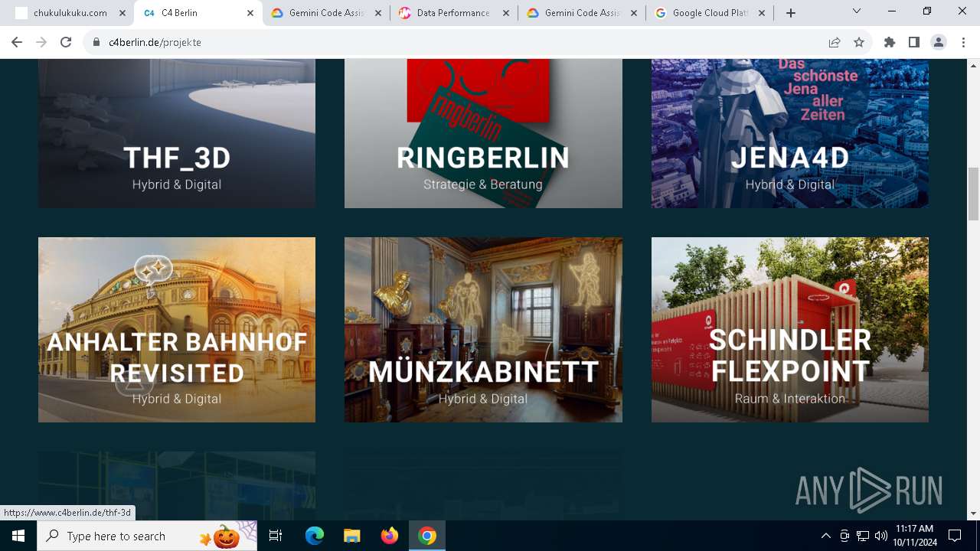Reload the c4berlin.de page

point(66,42)
